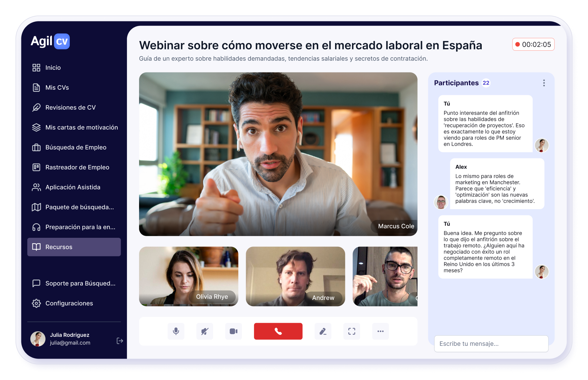Hang up with the red phone button
The height and width of the screenshot is (380, 588).
pyautogui.click(x=278, y=331)
